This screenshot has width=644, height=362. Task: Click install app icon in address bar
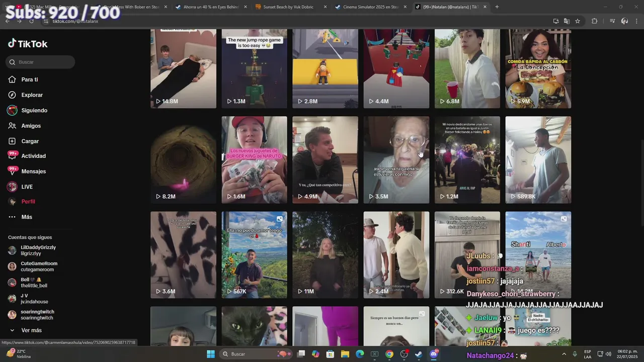tap(555, 21)
